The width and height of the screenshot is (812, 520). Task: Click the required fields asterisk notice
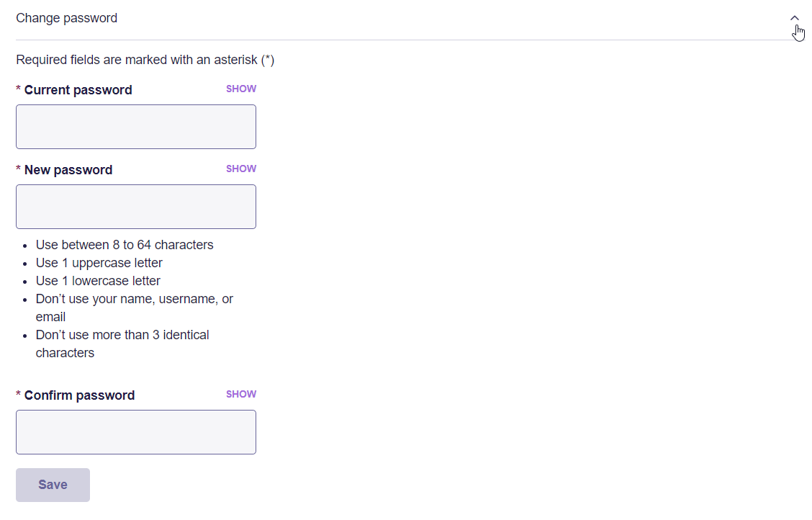pos(145,60)
